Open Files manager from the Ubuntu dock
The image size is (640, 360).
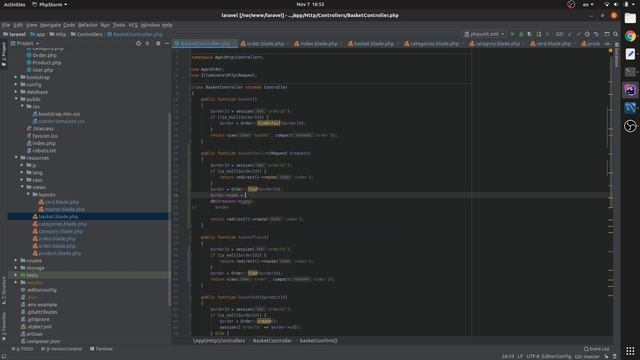(x=630, y=18)
